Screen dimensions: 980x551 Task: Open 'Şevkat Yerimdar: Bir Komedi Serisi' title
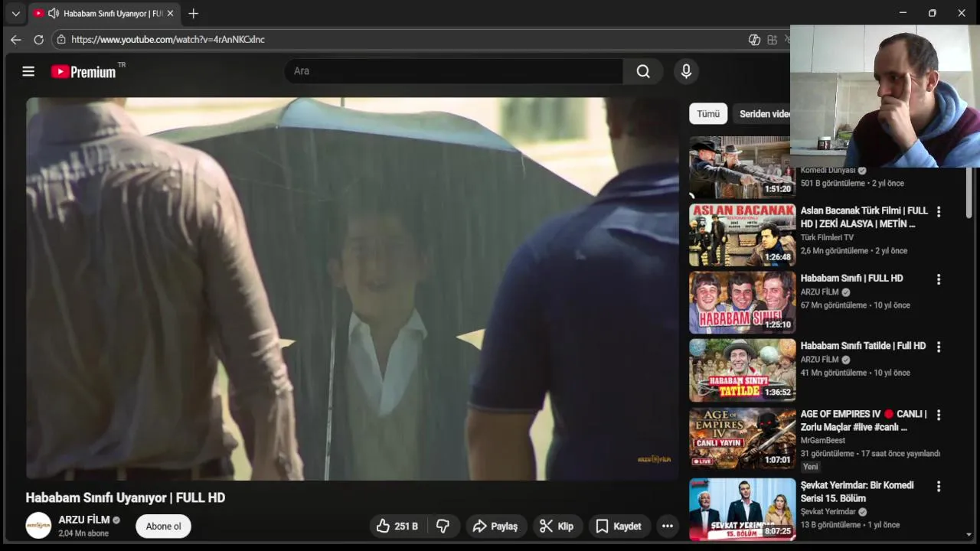(x=857, y=491)
